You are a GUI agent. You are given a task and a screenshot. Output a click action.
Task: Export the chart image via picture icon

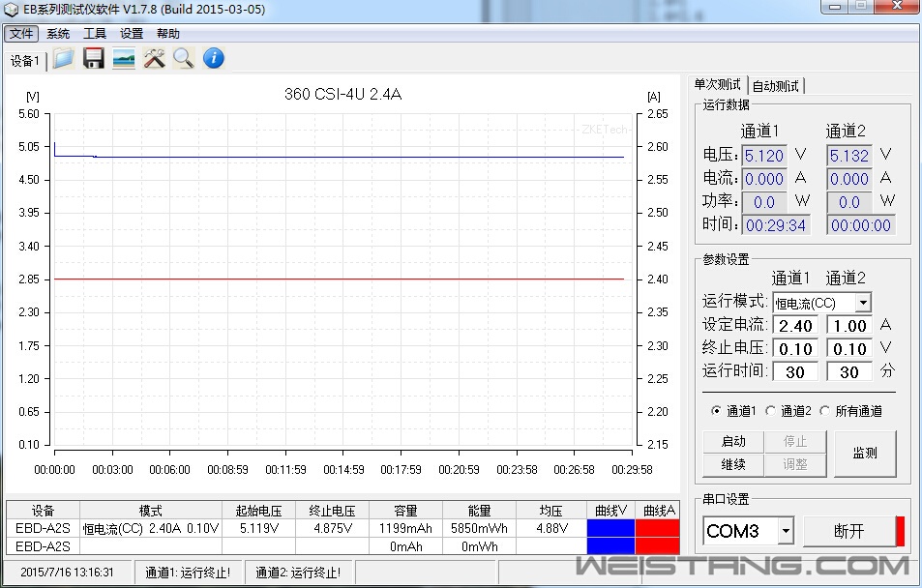pos(124,58)
